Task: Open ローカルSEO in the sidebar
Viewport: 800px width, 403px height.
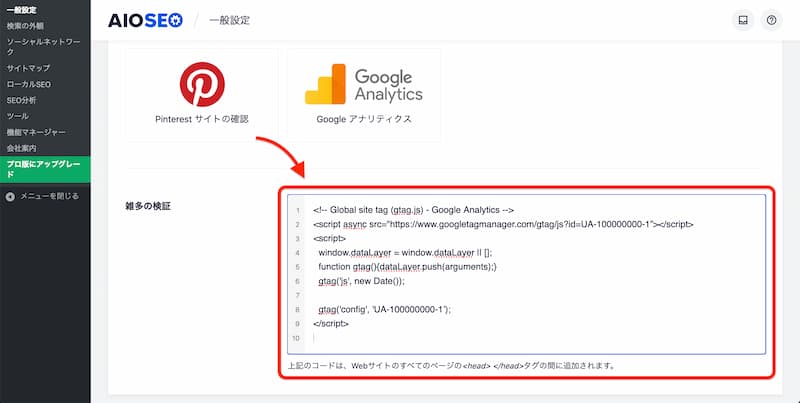Action: pyautogui.click(x=29, y=84)
